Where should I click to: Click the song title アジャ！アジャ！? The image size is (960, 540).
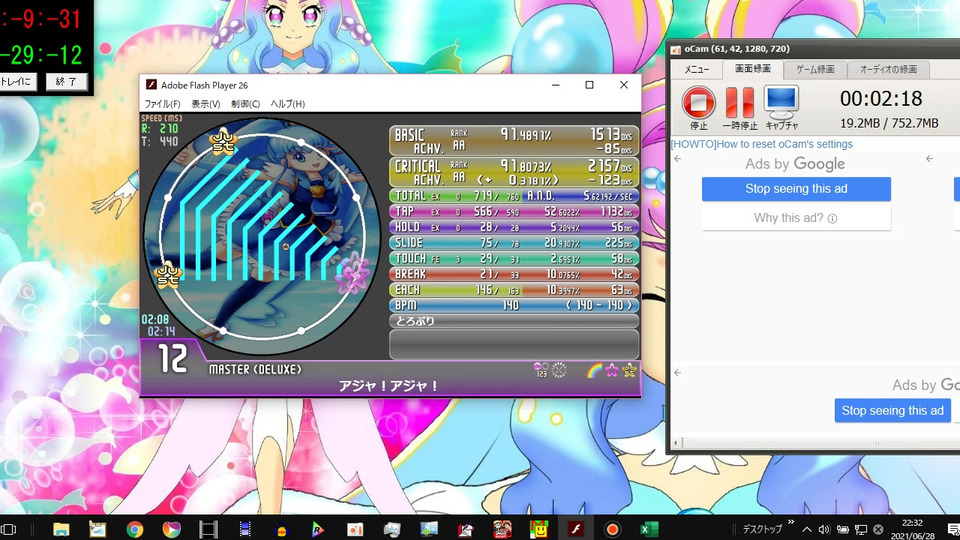389,386
